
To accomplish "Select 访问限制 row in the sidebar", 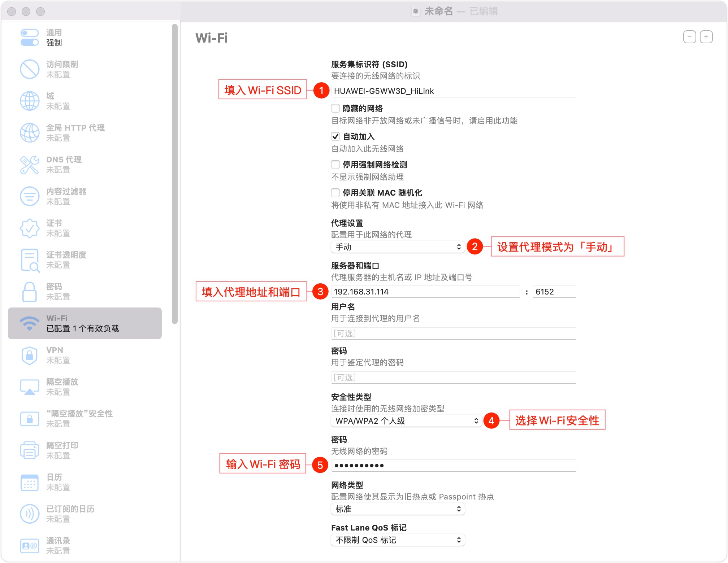I will [x=85, y=69].
